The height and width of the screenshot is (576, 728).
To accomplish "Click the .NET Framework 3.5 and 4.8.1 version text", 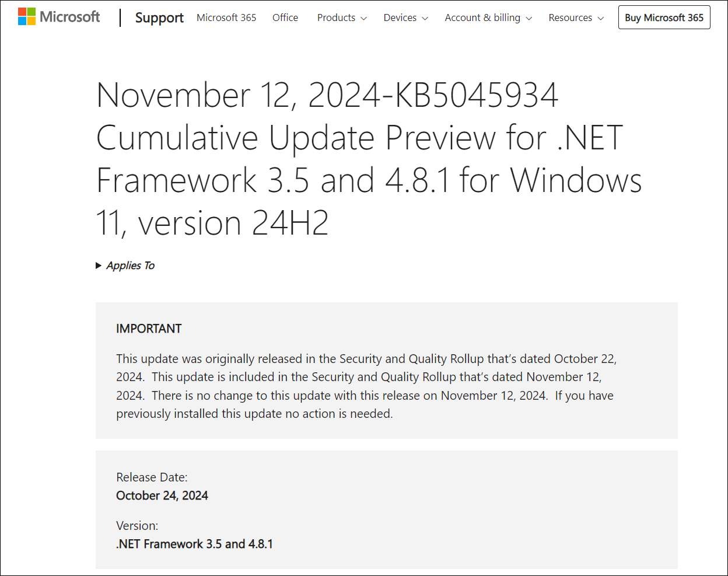I will [194, 544].
